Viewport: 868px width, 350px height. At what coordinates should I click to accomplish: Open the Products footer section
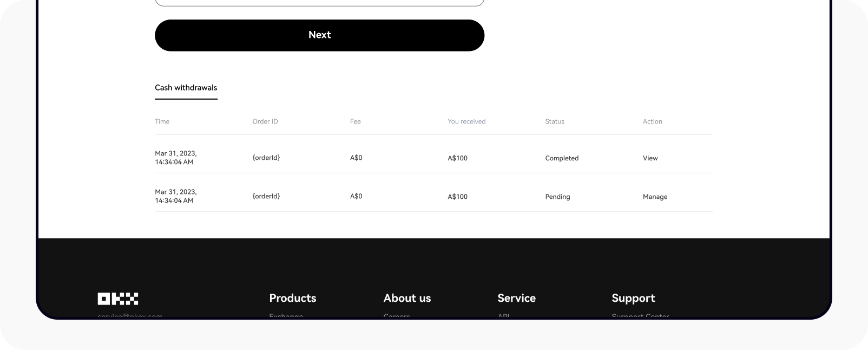pyautogui.click(x=292, y=298)
